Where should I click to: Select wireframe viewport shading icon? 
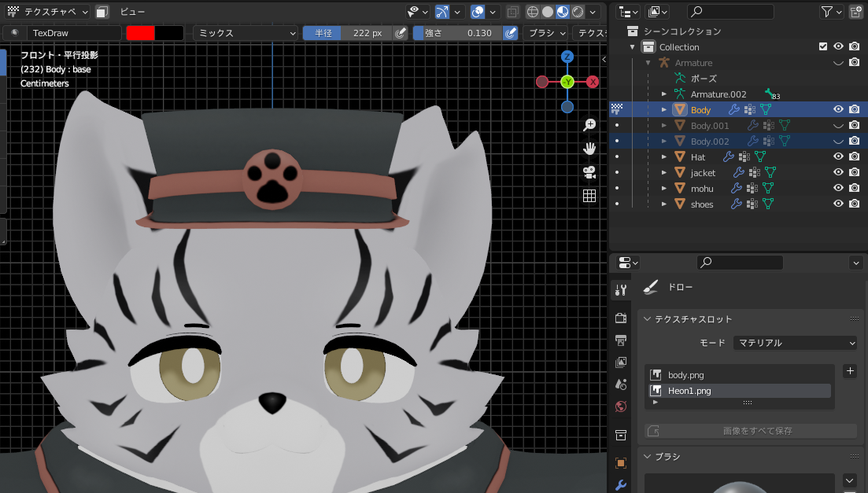(x=533, y=12)
